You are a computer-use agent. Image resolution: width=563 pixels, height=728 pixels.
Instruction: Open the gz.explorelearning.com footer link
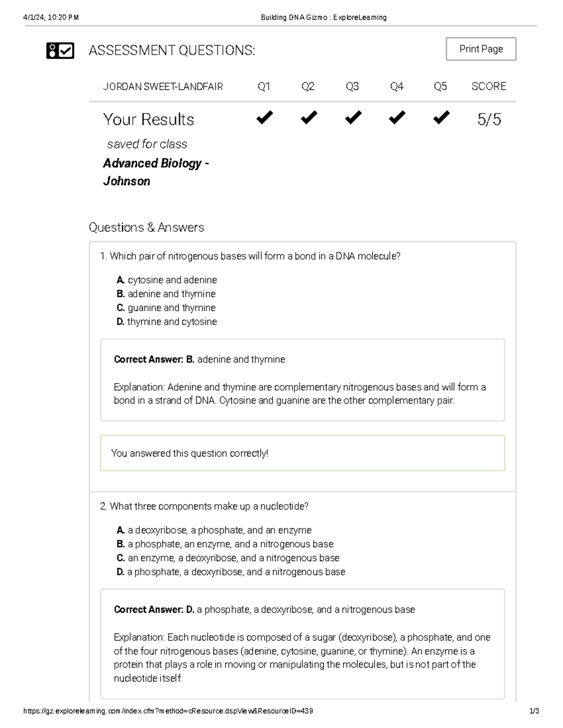pyautogui.click(x=170, y=712)
